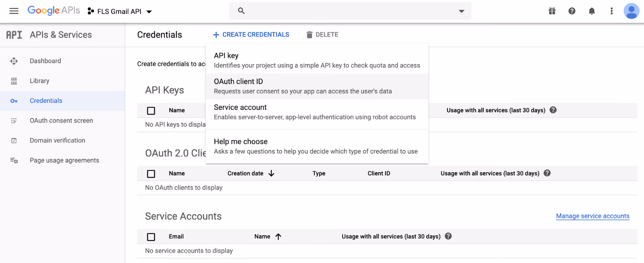Click the Create Credentials button
Screen dimensions: 644x263
251,34
